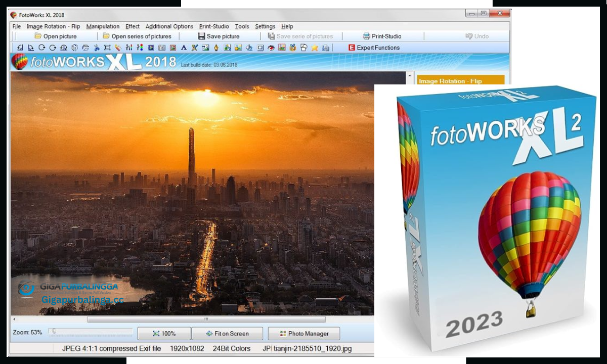The width and height of the screenshot is (607, 364).
Task: Click the clockwise circular arrow icon
Action: 42,48
